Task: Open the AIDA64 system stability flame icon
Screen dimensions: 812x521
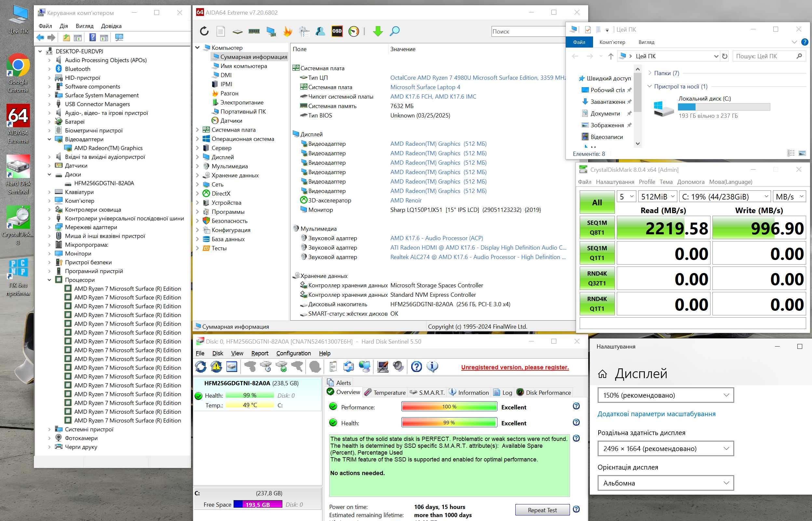Action: point(288,31)
